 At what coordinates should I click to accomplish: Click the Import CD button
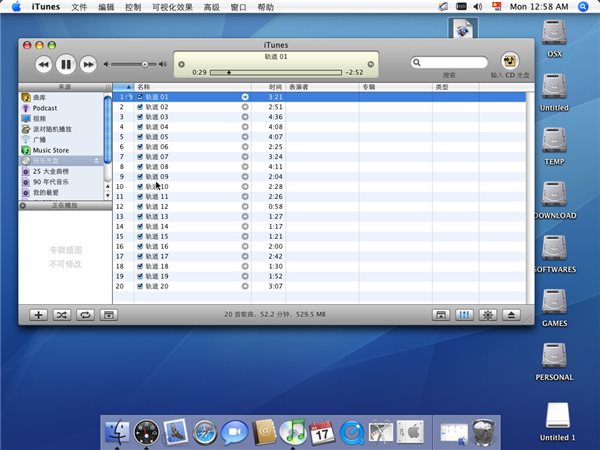point(509,61)
